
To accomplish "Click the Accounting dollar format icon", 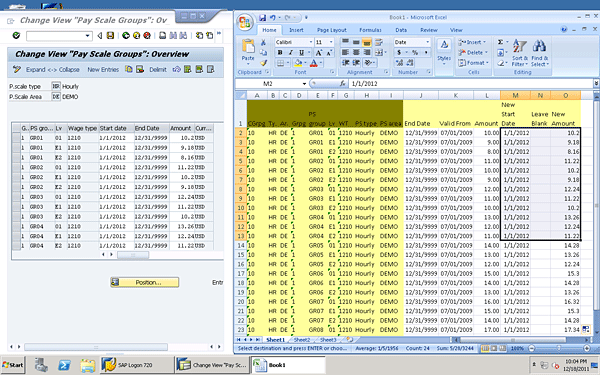I will pos(399,52).
